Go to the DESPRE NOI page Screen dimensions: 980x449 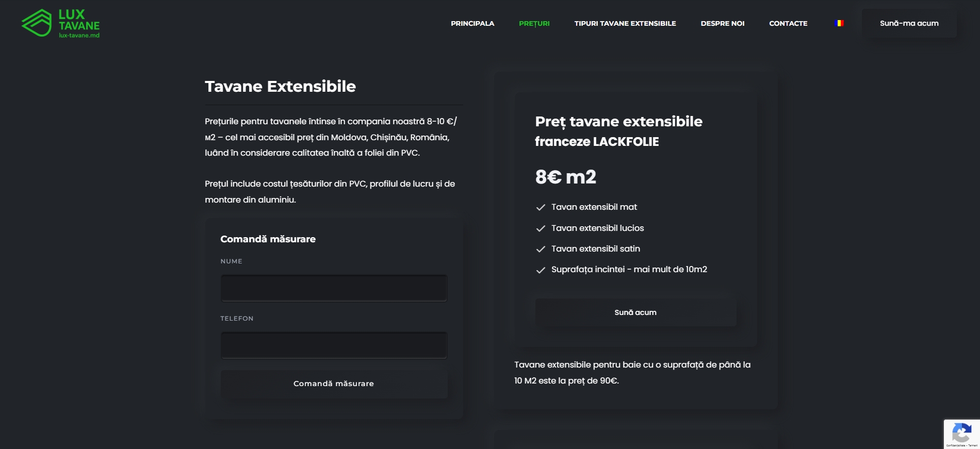tap(722, 23)
